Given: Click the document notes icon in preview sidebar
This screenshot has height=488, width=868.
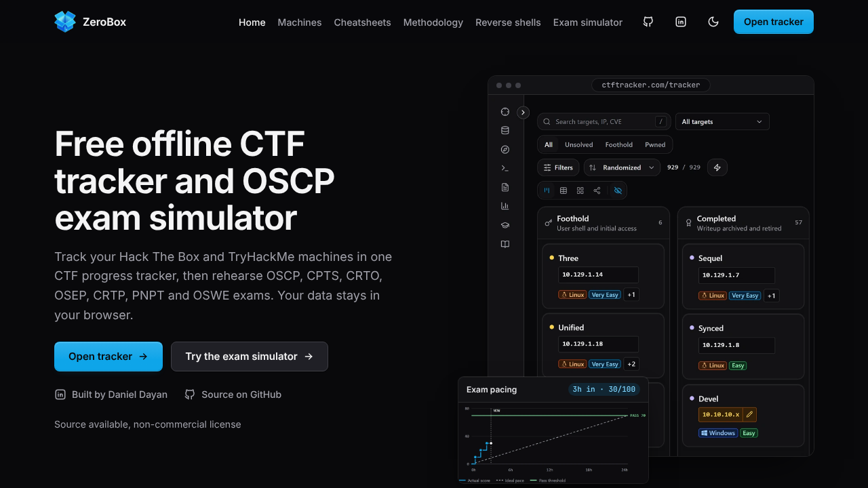Looking at the screenshot, I should [505, 187].
